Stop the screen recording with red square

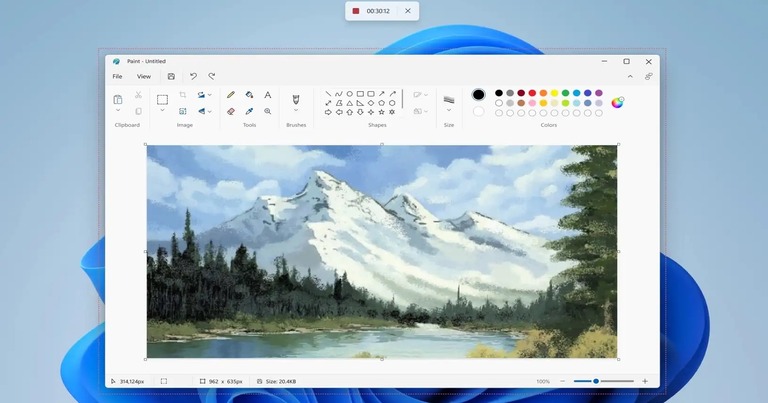(x=356, y=11)
